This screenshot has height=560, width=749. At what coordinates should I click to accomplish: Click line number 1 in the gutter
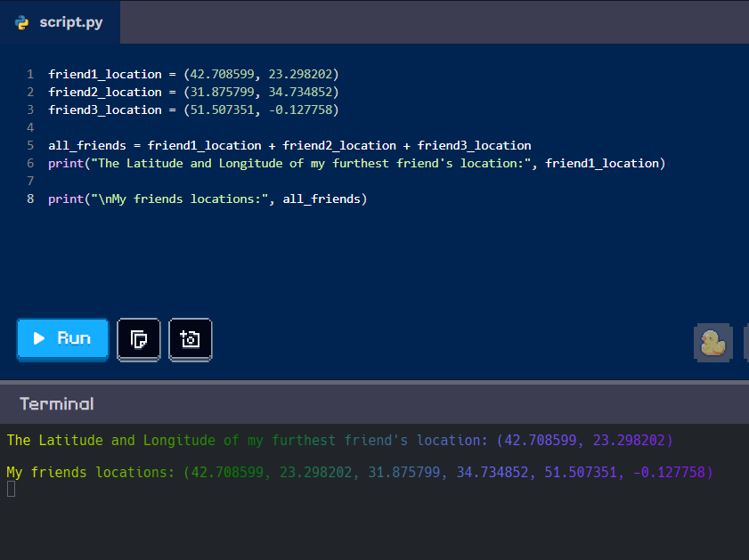(30, 75)
